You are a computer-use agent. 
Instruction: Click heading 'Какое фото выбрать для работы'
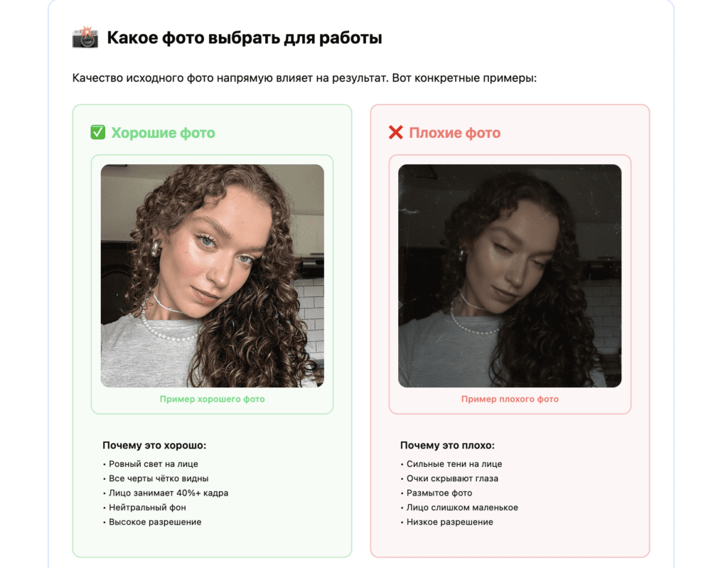click(245, 38)
